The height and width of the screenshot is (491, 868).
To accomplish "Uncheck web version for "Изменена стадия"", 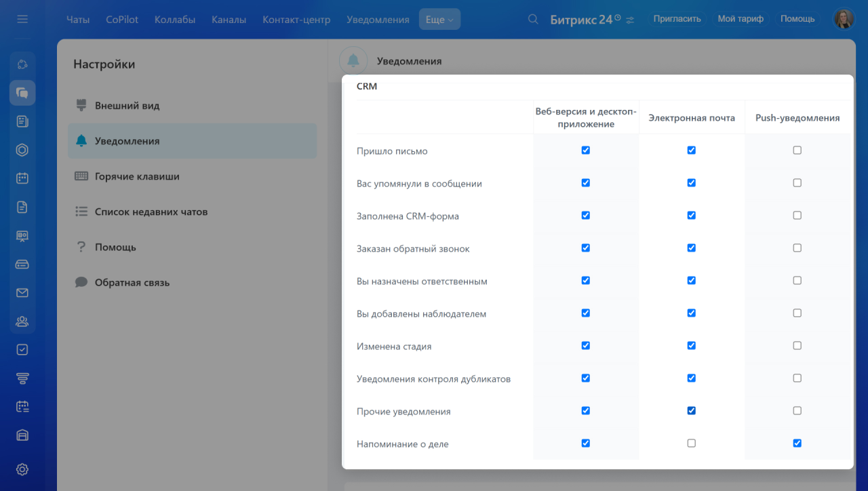I will point(585,346).
